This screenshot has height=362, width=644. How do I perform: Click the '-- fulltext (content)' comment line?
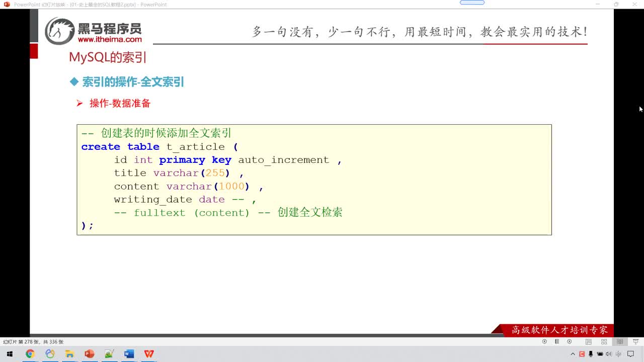pyautogui.click(x=228, y=213)
